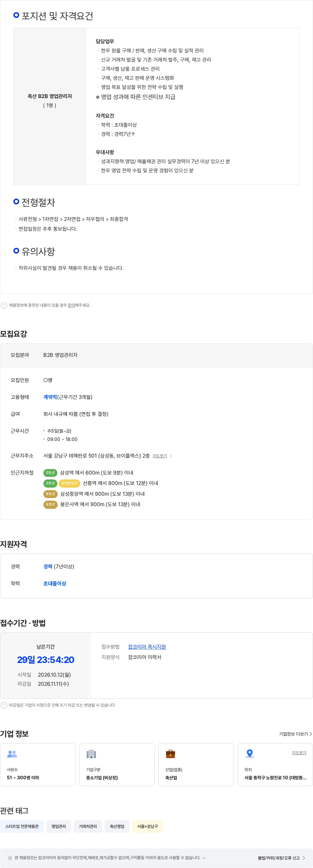Click the text 영업 성과에 따른 인센티브 지급

coord(138,97)
